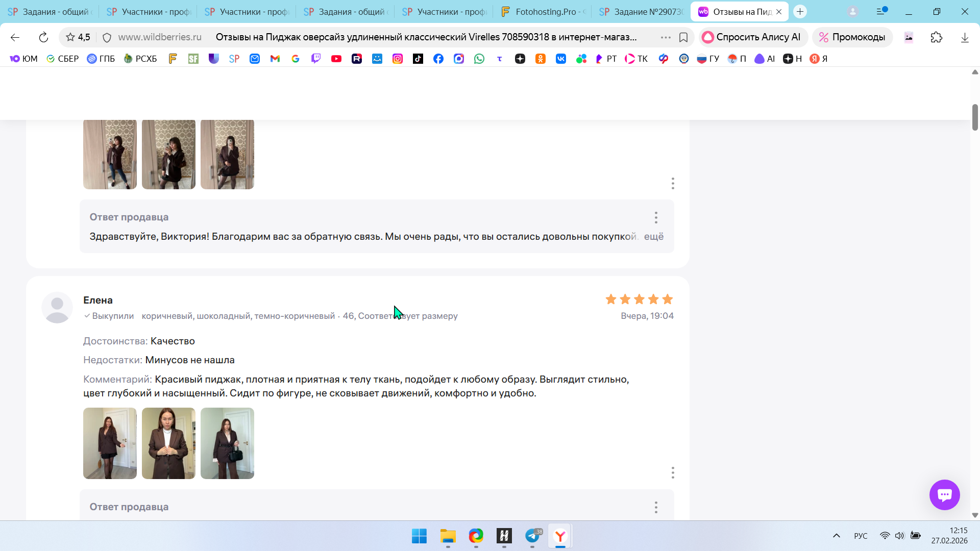Click the WhatsApp bookmark icon
The width and height of the screenshot is (980, 551).
click(x=479, y=59)
